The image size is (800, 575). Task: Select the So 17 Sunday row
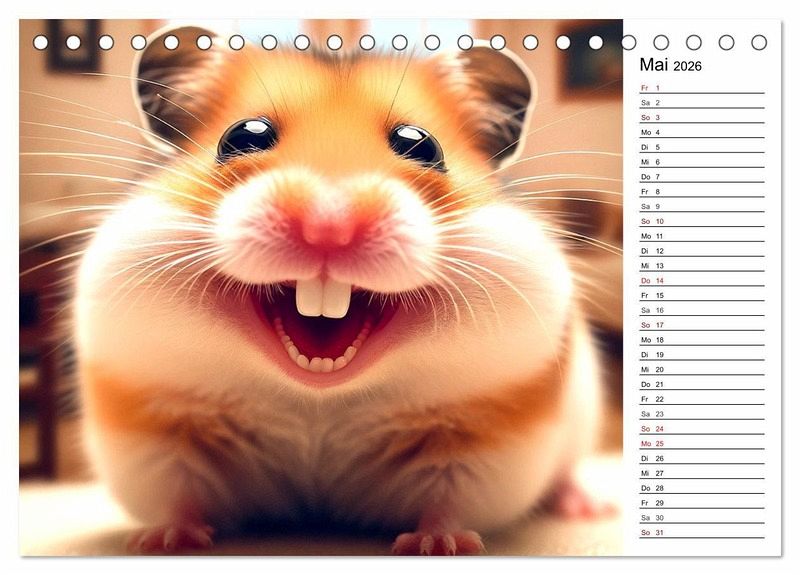tap(701, 325)
